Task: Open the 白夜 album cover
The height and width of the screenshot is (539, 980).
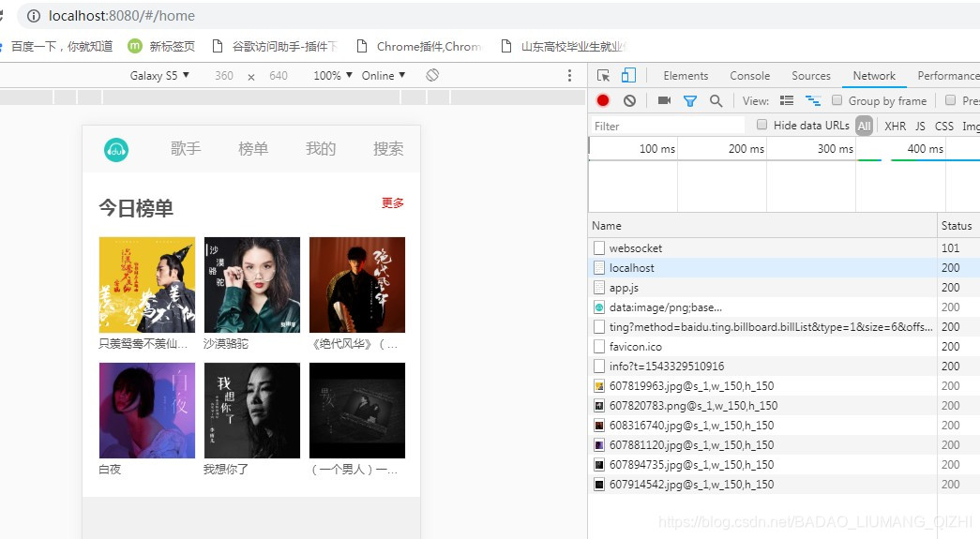Action: tap(147, 411)
